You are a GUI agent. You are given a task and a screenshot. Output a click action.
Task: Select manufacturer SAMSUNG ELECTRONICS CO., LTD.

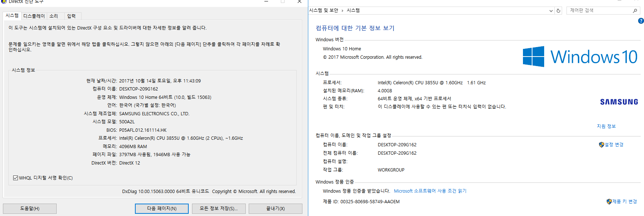point(154,114)
